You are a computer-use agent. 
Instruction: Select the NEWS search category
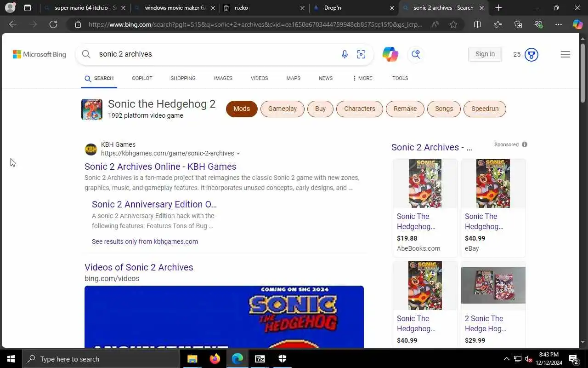[x=326, y=78]
